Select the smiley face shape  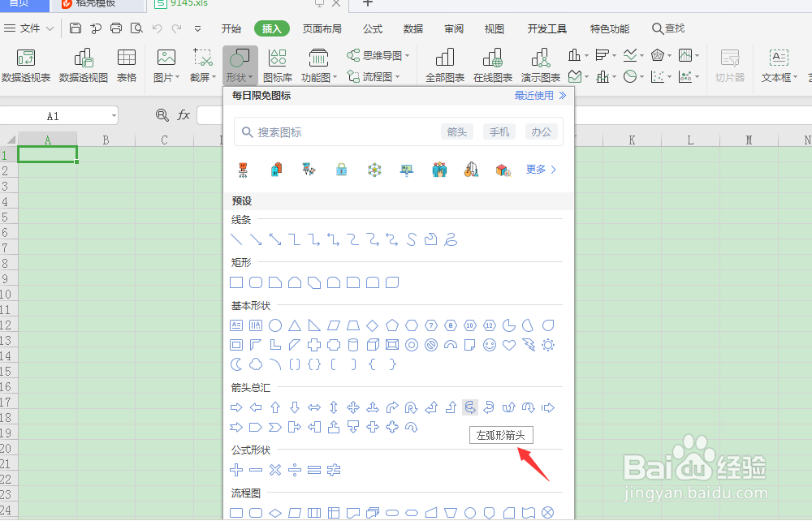point(490,345)
